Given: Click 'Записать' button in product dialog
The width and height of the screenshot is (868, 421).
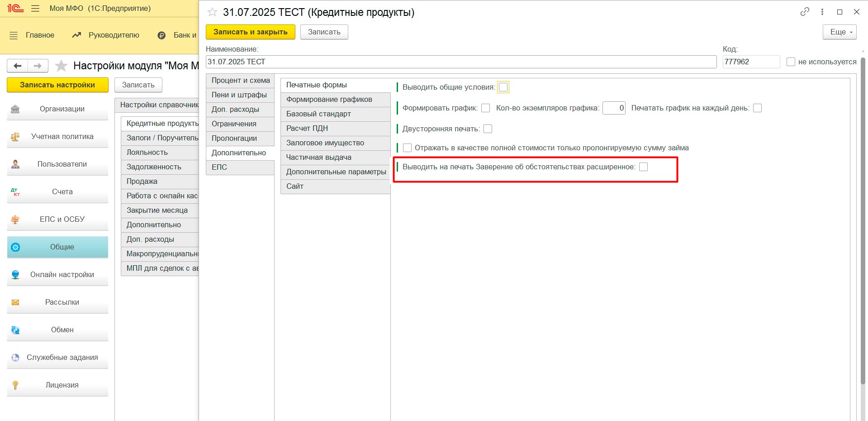Looking at the screenshot, I should pyautogui.click(x=324, y=32).
